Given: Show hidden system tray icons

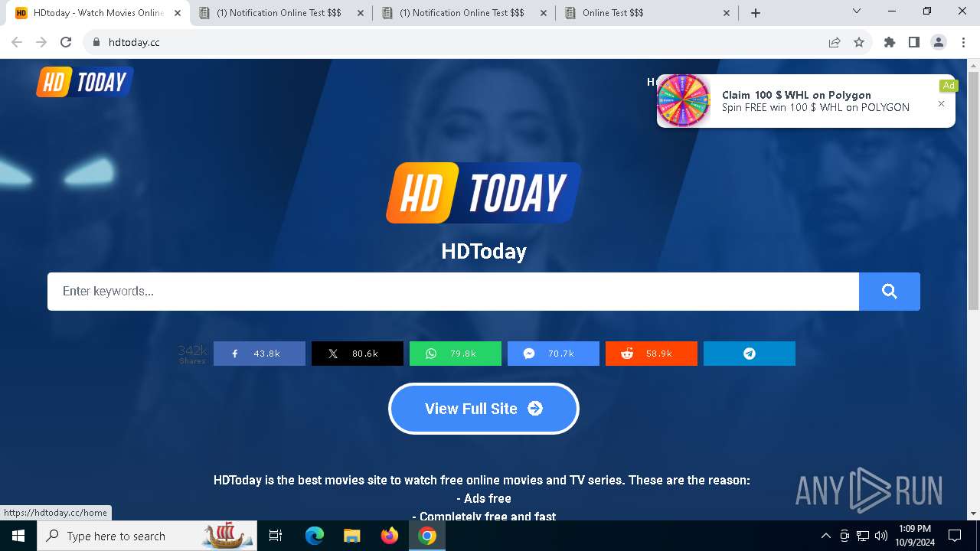Looking at the screenshot, I should click(x=825, y=536).
